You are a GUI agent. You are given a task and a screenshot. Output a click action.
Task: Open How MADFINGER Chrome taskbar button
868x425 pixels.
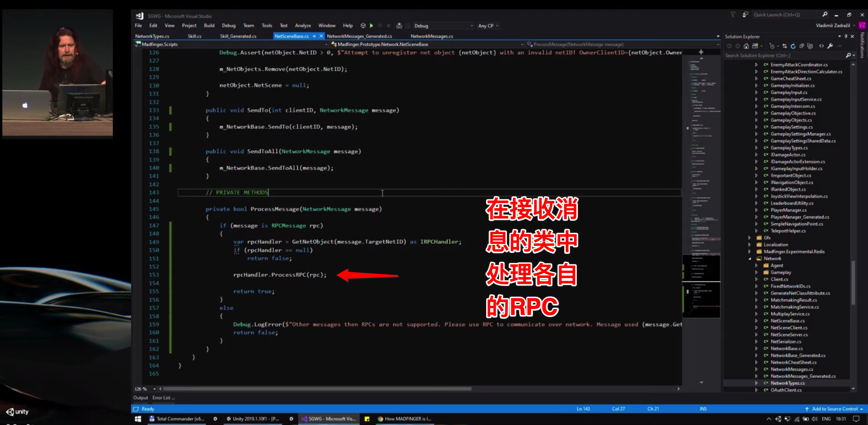405,419
